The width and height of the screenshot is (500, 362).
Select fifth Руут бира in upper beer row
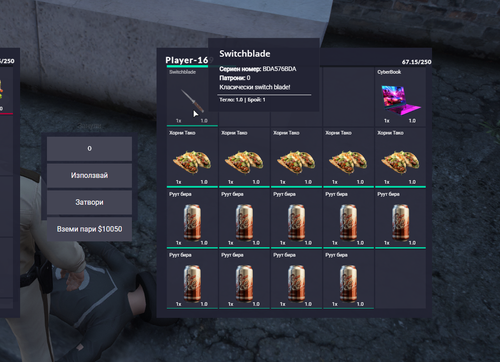(400, 219)
